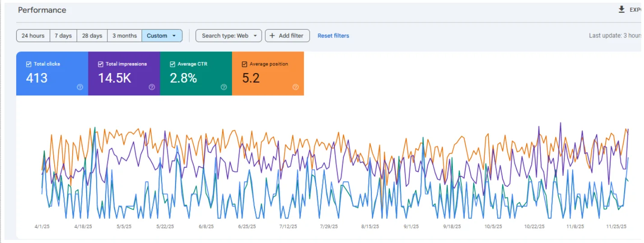Expand the Custom date range dropdown
This screenshot has width=644, height=243.
162,36
